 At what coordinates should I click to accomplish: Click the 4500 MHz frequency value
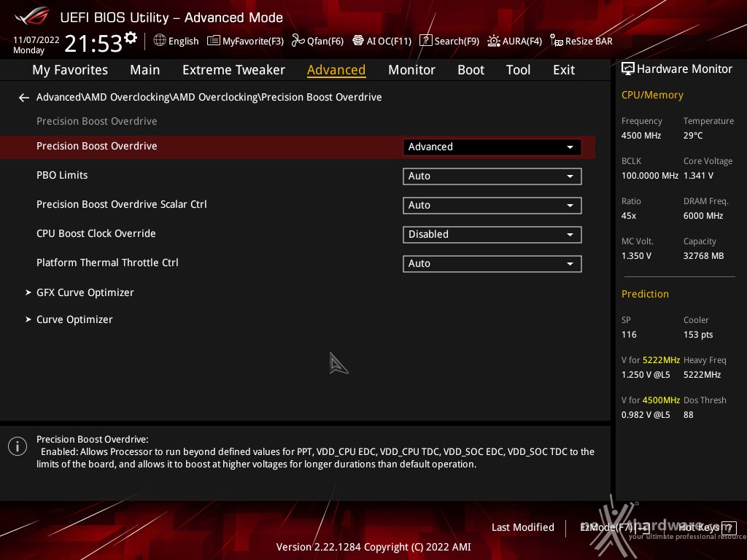click(640, 136)
